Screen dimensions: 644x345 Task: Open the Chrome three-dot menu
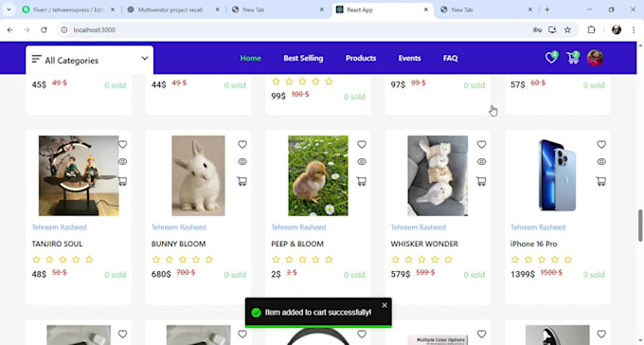point(634,29)
